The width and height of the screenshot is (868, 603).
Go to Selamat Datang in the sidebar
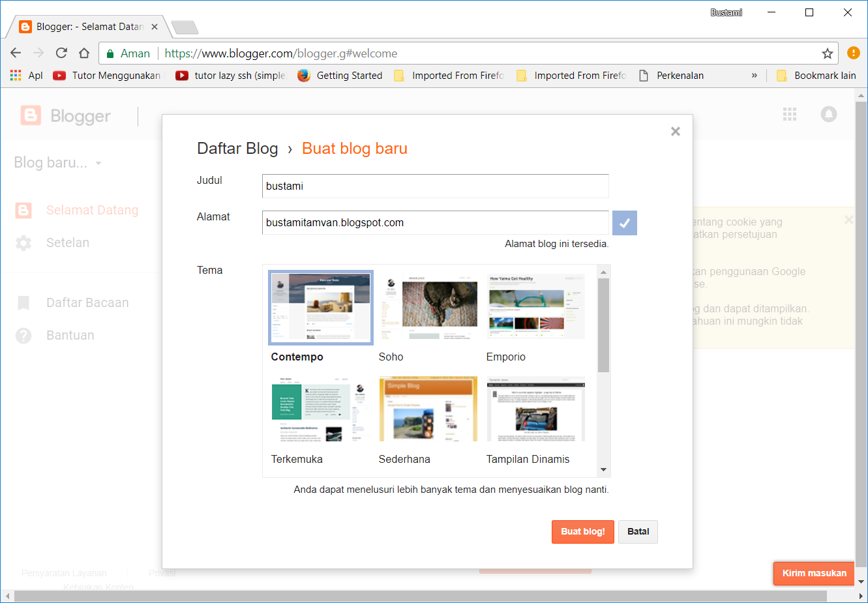pos(77,210)
